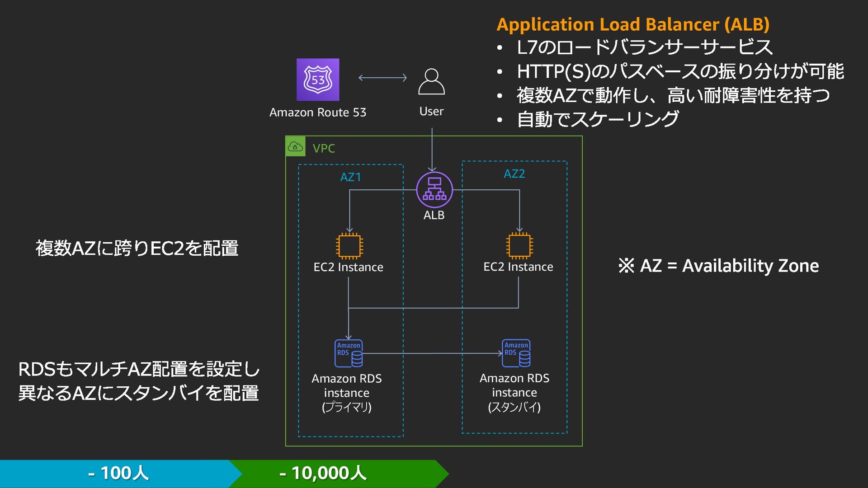Click the 'Application Load Balancer (ALB)' heading
Image resolution: width=868 pixels, height=488 pixels.
point(633,24)
